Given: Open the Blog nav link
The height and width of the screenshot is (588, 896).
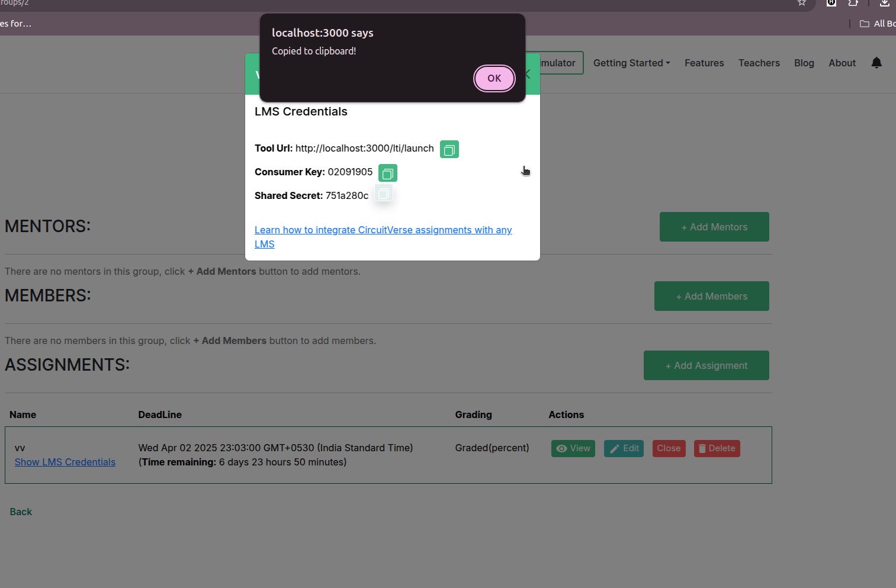Looking at the screenshot, I should click(x=804, y=63).
